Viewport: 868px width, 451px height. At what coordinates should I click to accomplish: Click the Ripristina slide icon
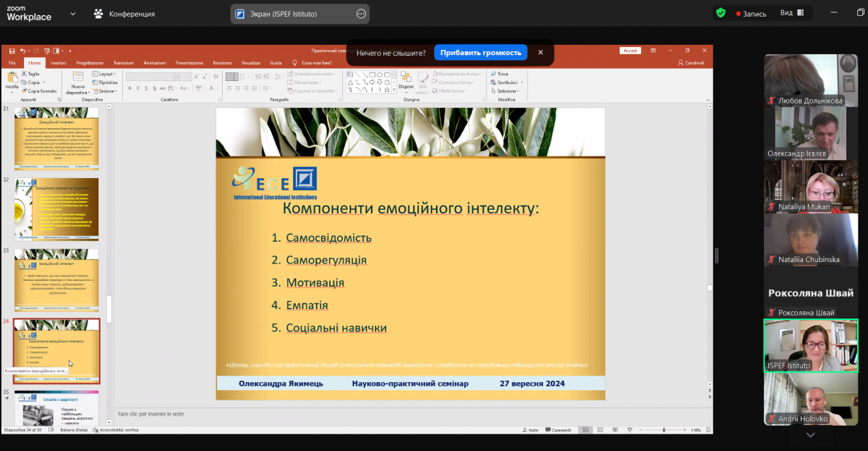[x=95, y=83]
